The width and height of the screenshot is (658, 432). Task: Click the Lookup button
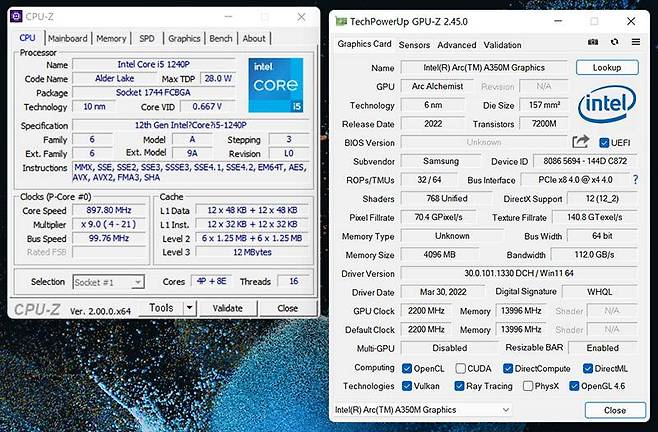pos(607,67)
